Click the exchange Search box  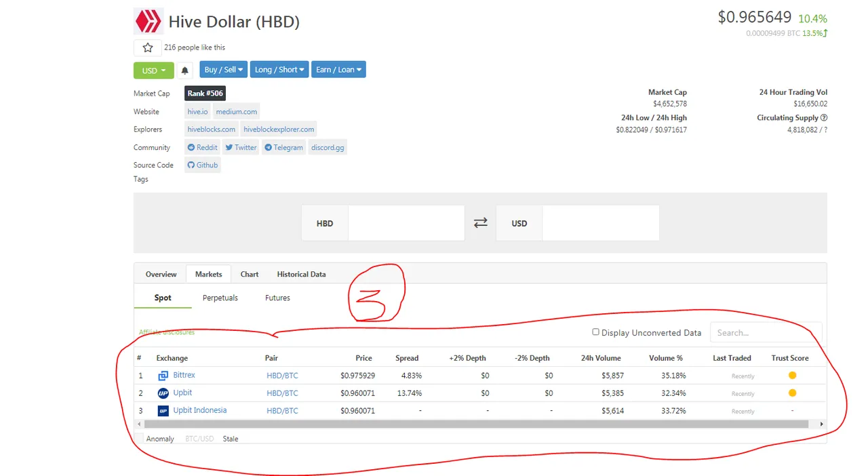tap(766, 333)
